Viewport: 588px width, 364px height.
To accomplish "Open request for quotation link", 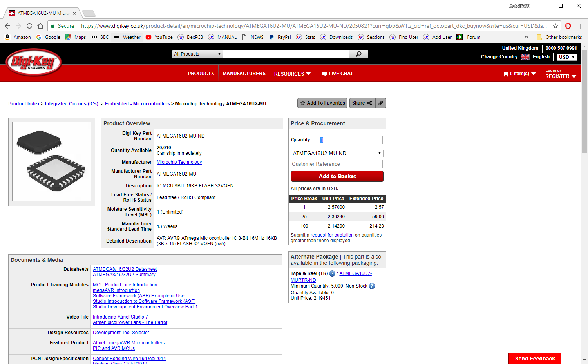I will (332, 235).
